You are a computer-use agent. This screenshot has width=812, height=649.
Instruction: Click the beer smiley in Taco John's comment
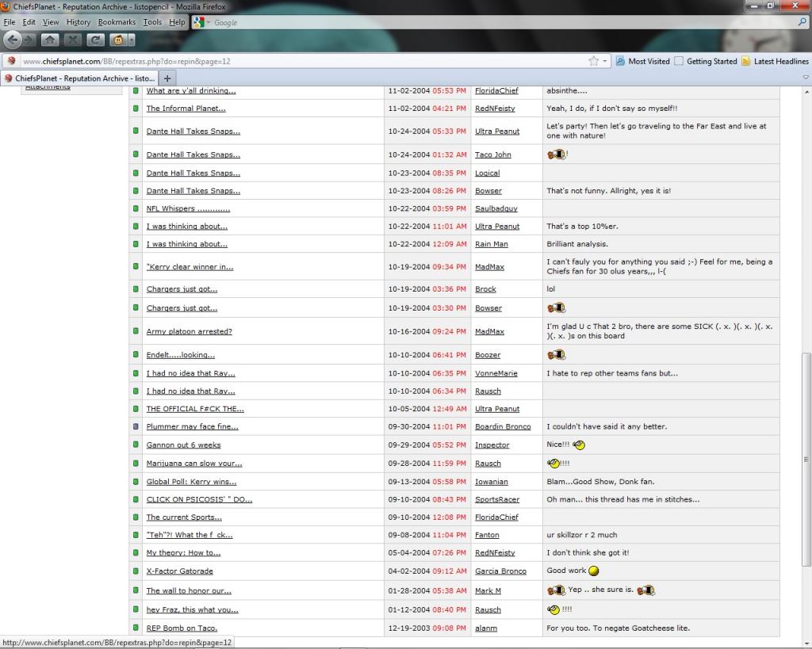click(x=557, y=155)
